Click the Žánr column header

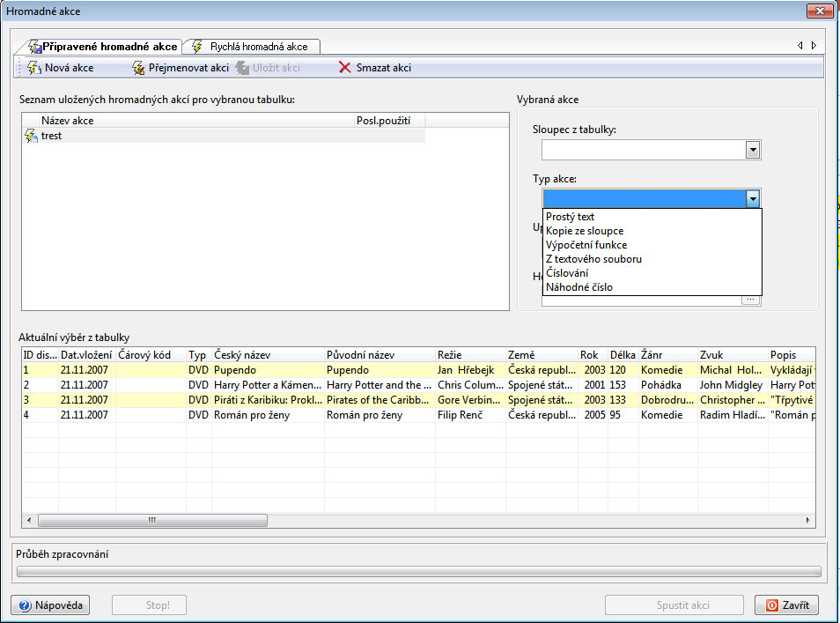668,355
